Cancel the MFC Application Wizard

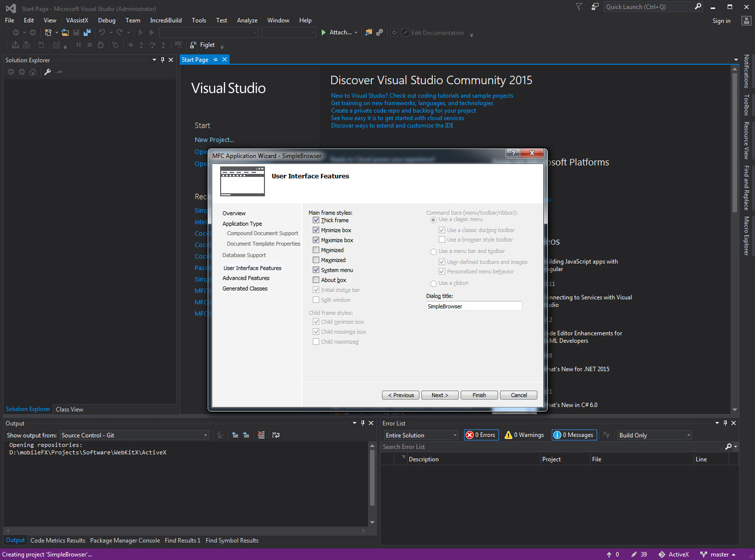point(518,395)
